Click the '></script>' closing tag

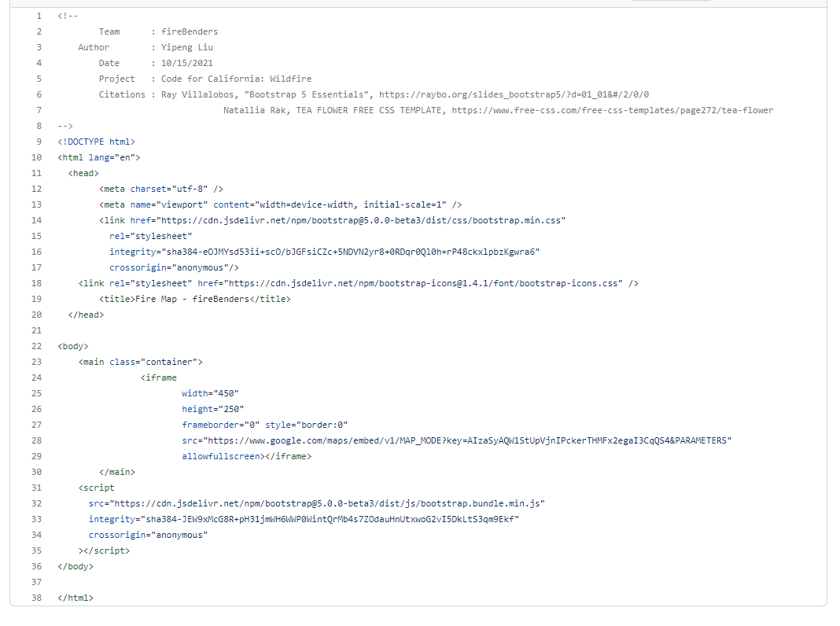tap(105, 551)
